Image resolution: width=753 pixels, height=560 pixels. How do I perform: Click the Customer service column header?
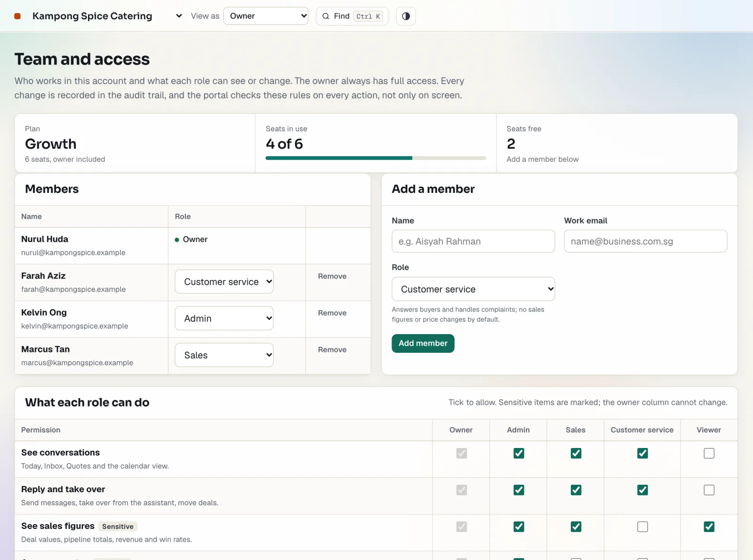coord(642,430)
